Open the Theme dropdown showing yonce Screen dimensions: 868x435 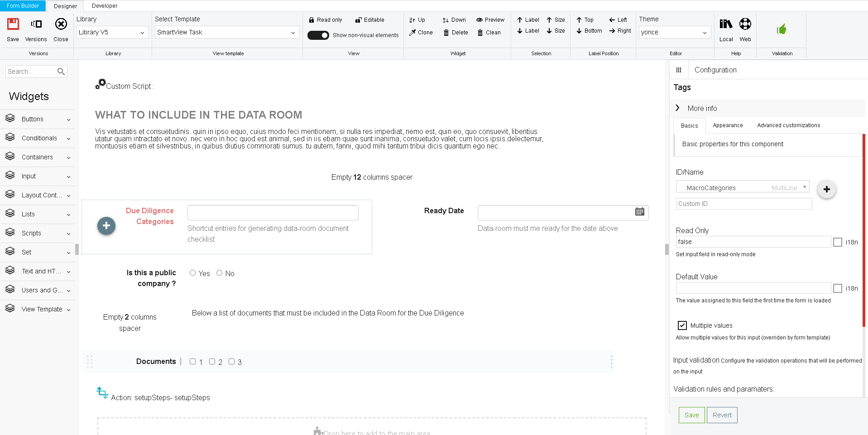pos(674,32)
